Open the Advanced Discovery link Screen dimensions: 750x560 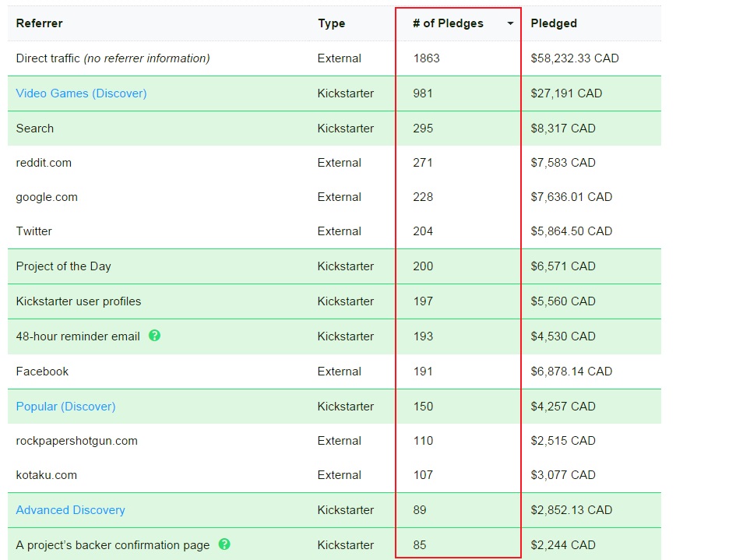click(70, 510)
